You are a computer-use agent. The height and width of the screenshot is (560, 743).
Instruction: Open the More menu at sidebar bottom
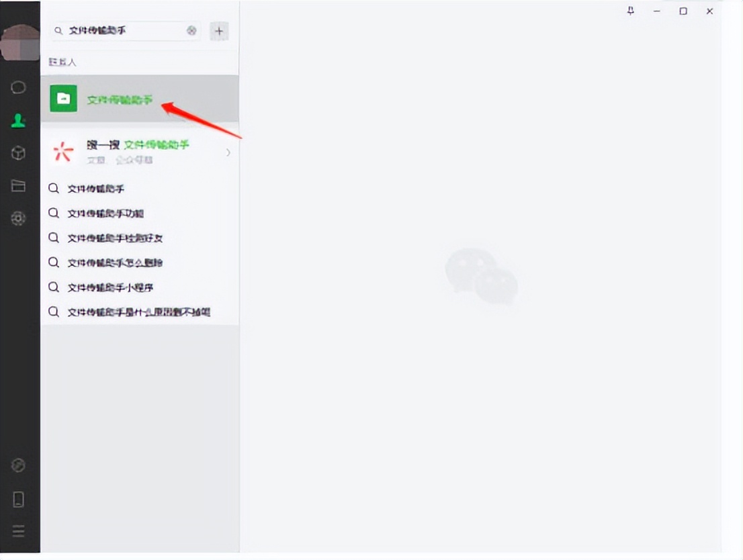click(18, 531)
